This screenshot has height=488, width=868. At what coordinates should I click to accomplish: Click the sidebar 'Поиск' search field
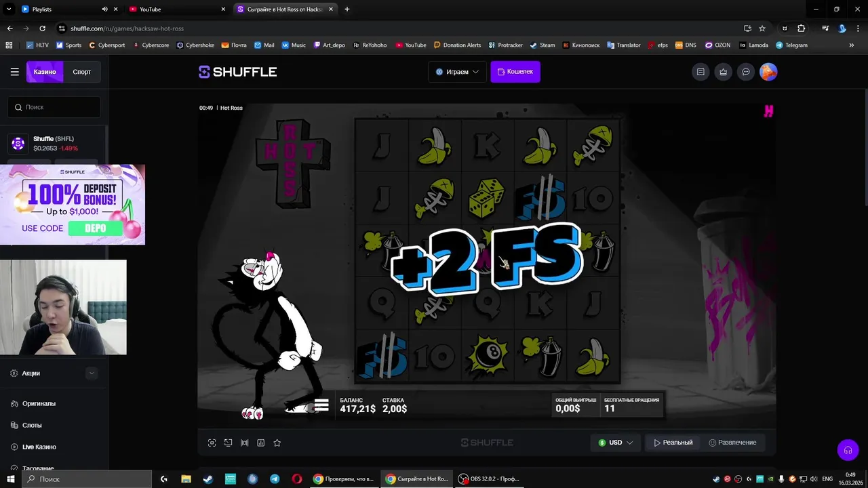pos(54,107)
